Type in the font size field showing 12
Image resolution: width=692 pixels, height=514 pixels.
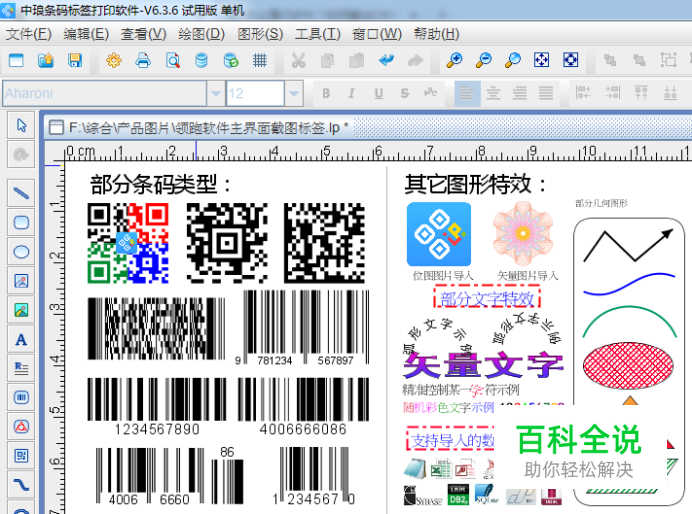point(254,94)
